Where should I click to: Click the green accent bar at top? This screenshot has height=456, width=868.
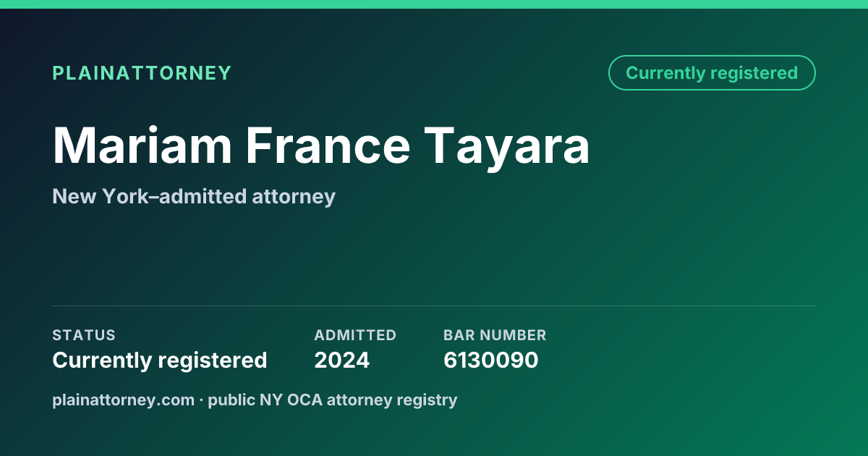[434, 4]
